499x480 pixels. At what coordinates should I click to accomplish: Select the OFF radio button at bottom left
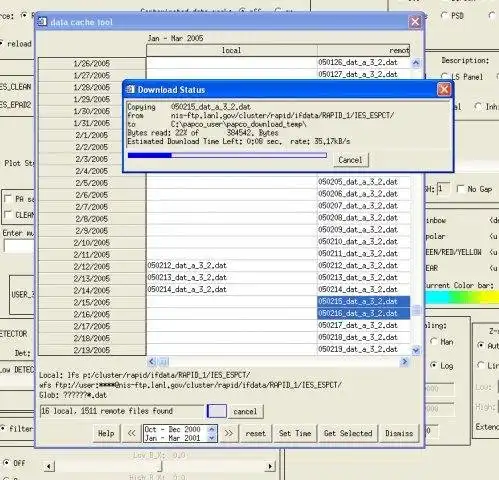pos(6,463)
